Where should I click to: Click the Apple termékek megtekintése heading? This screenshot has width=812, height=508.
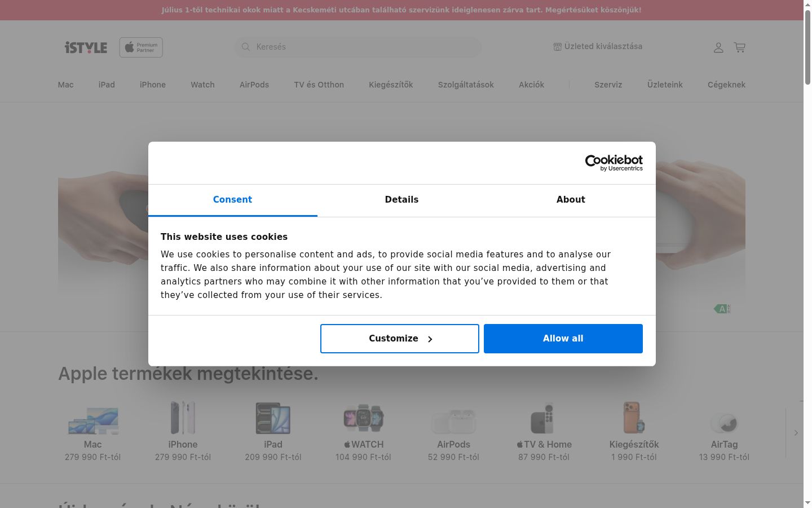(188, 374)
